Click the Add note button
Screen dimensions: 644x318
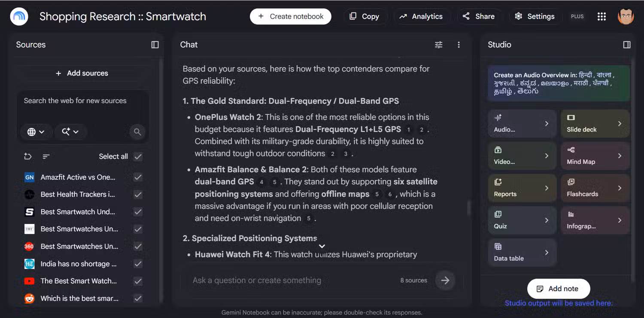(x=559, y=289)
